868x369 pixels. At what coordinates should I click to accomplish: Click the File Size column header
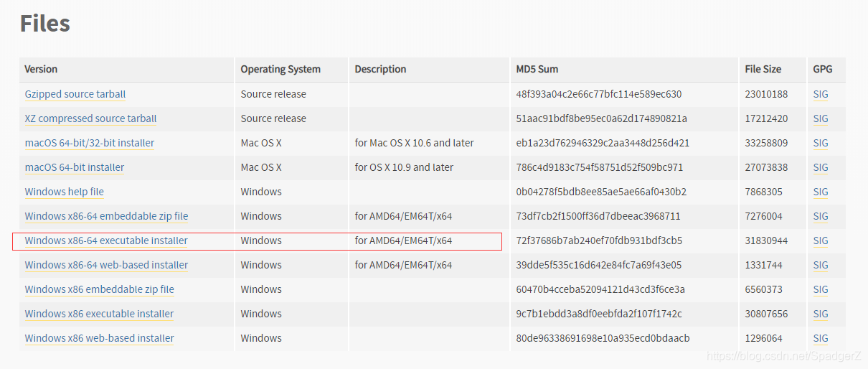tap(763, 69)
